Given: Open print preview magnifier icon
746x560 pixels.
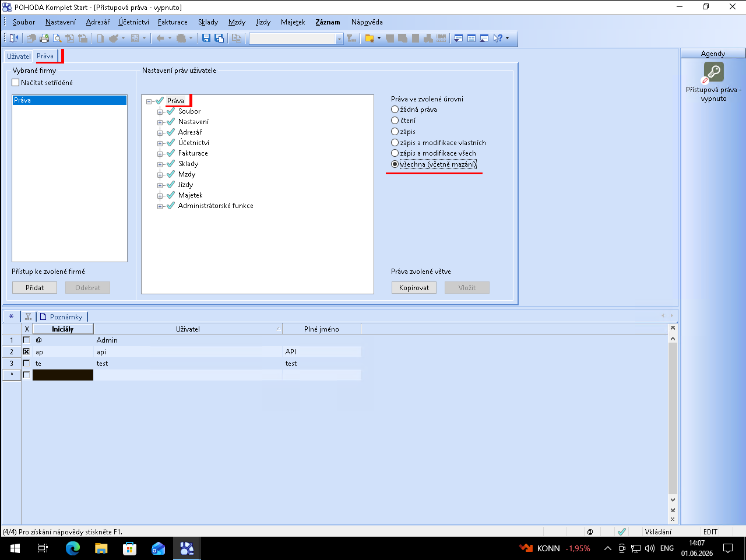Looking at the screenshot, I should (57, 38).
